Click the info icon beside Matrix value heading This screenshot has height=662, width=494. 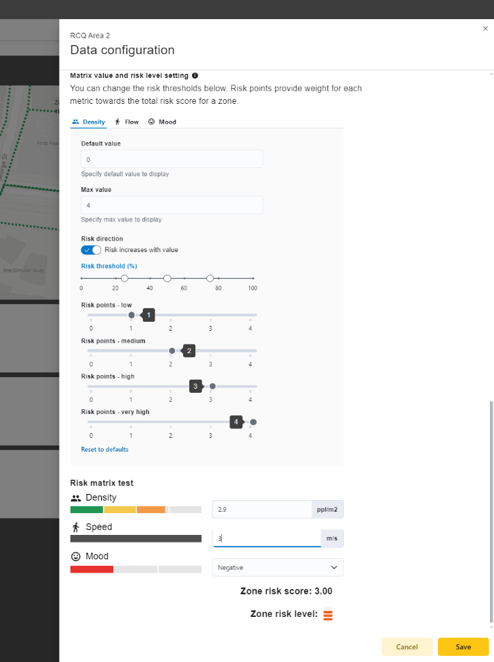(195, 76)
